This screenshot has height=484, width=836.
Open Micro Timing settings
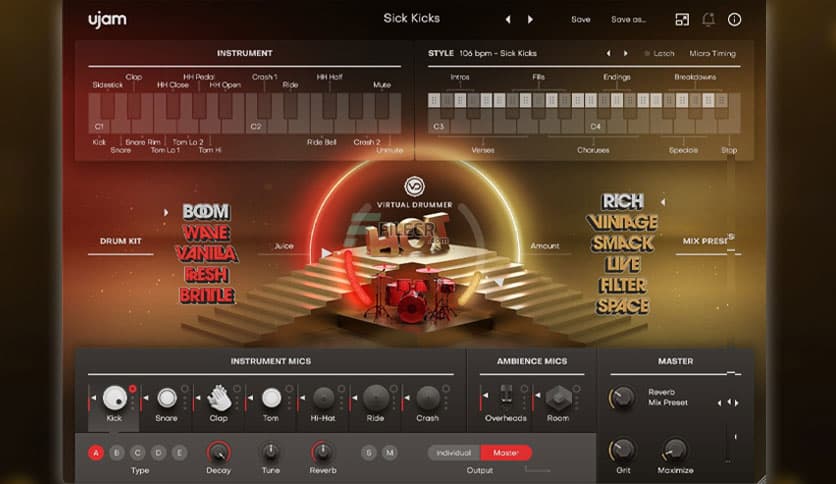coord(712,53)
